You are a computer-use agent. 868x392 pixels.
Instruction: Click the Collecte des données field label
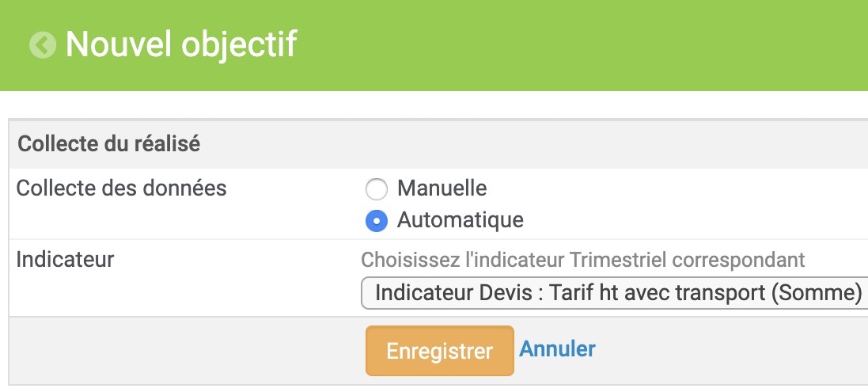[x=121, y=188]
